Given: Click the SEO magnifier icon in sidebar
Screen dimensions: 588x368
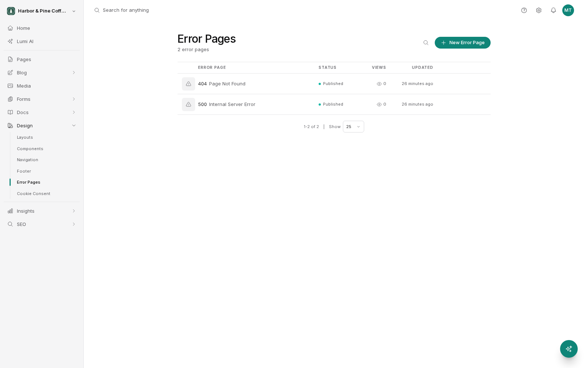Looking at the screenshot, I should click(10, 224).
